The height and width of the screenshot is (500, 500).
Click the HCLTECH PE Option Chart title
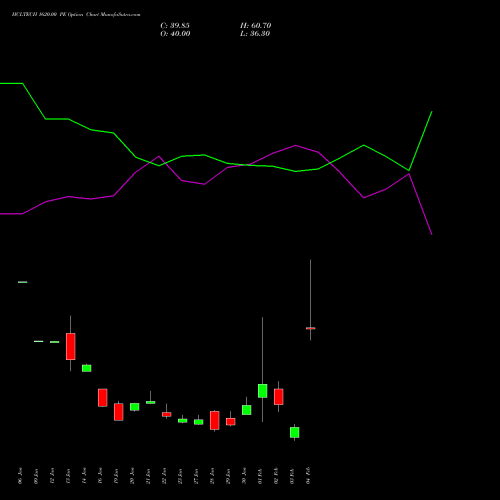click(76, 15)
